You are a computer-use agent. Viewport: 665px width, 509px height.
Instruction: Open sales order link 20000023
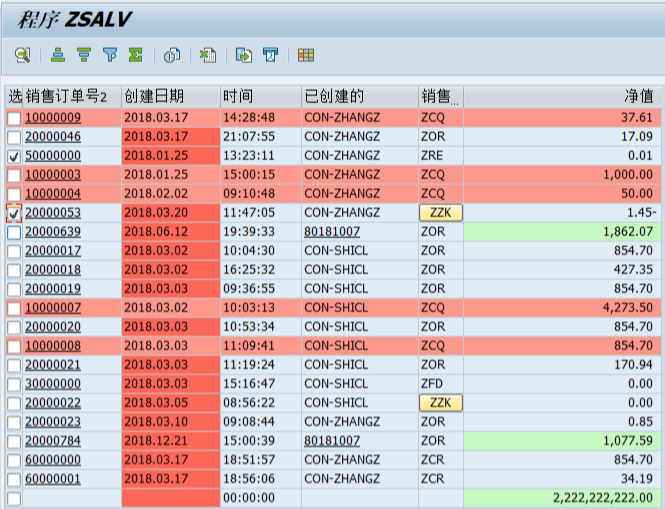[53, 422]
